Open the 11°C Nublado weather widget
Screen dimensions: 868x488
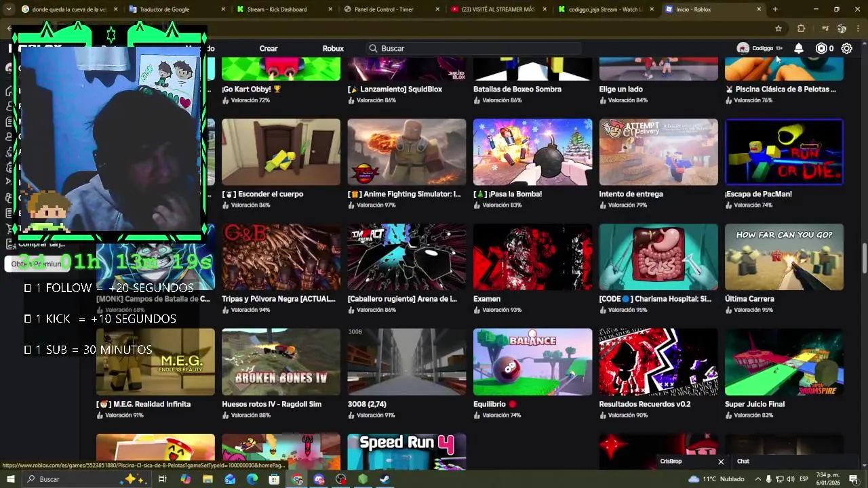pos(715,479)
